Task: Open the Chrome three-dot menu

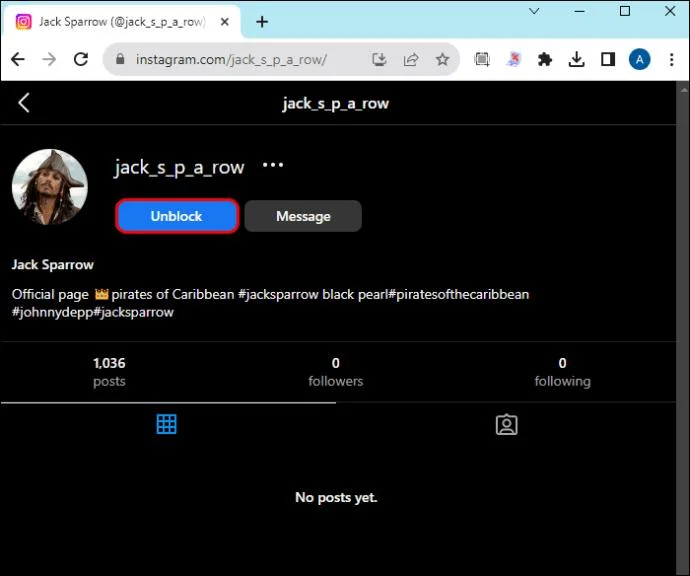Action: coord(672,59)
